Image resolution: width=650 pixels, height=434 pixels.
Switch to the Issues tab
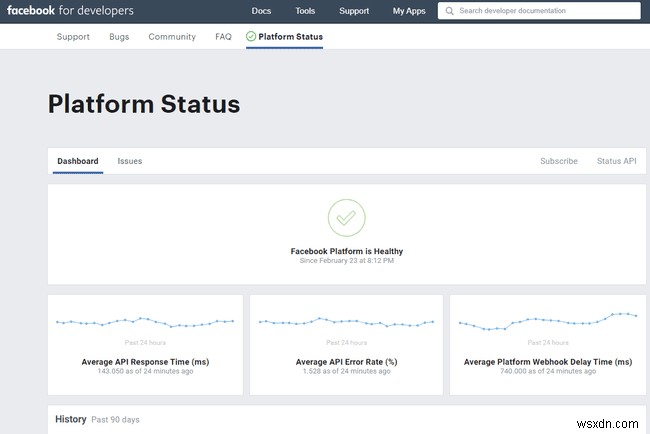pyautogui.click(x=130, y=161)
